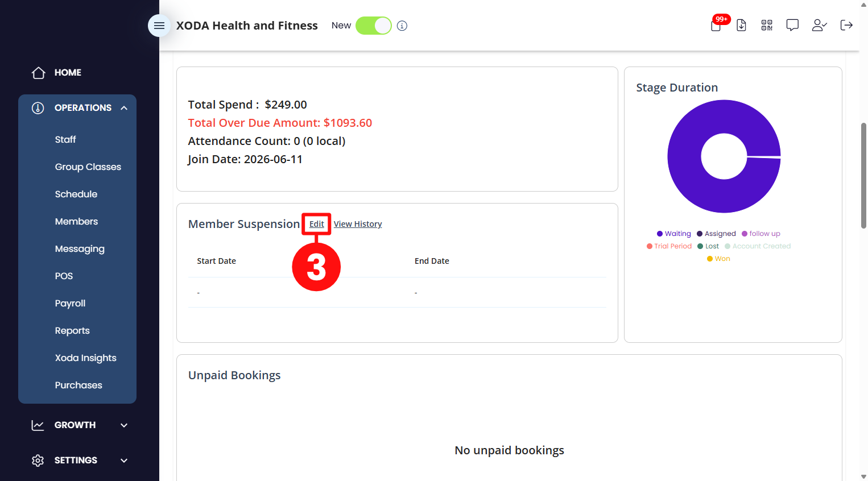This screenshot has height=481, width=868.
Task: Open the QR code scanner icon
Action: 767,25
